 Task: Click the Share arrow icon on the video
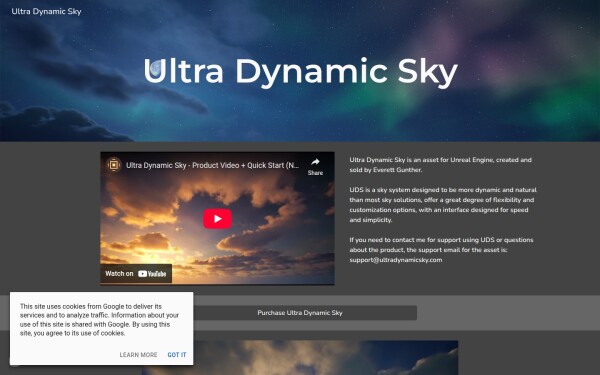(x=315, y=162)
